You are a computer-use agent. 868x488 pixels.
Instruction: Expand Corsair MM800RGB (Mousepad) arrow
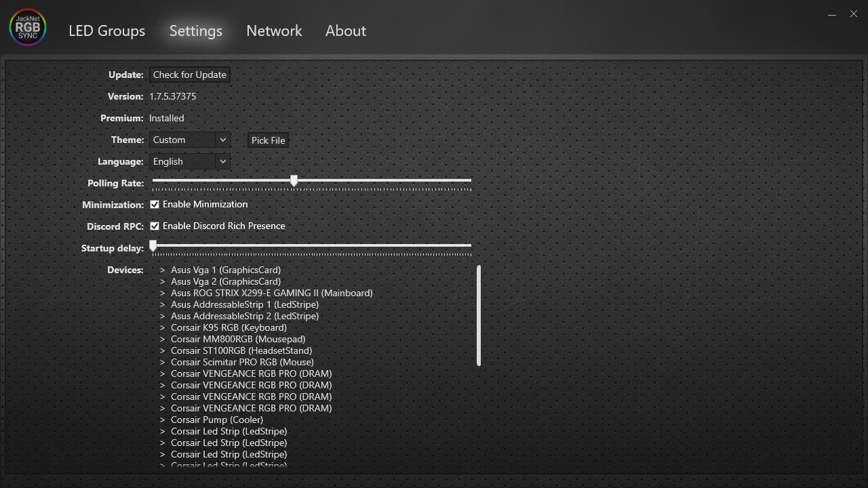(x=163, y=339)
